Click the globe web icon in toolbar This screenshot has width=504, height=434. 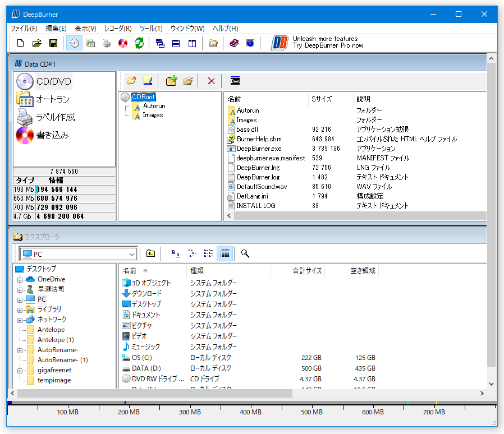click(250, 43)
